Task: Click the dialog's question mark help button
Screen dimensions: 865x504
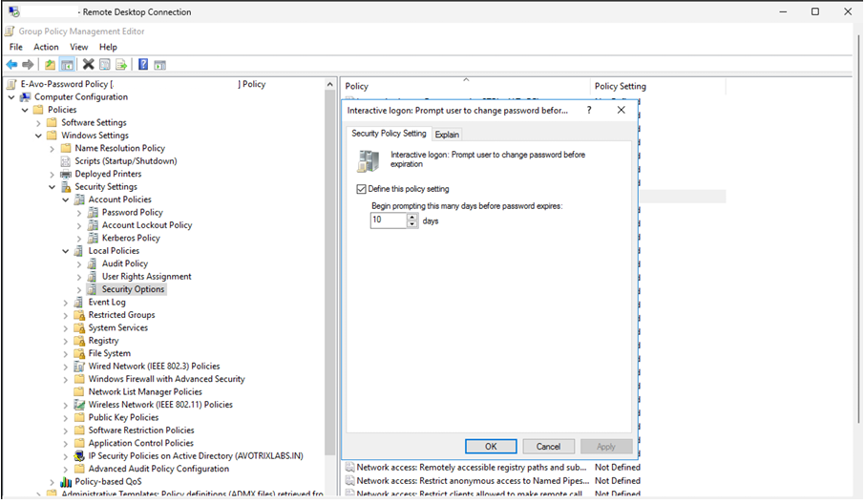Action: [589, 111]
